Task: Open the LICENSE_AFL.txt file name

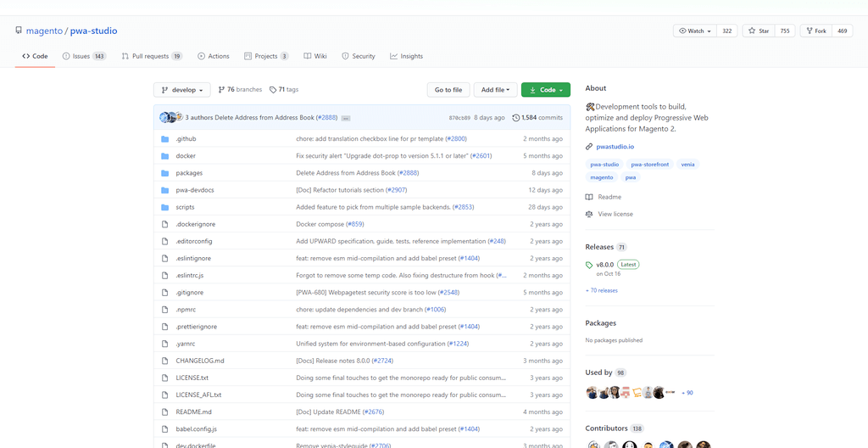Action: (198, 395)
